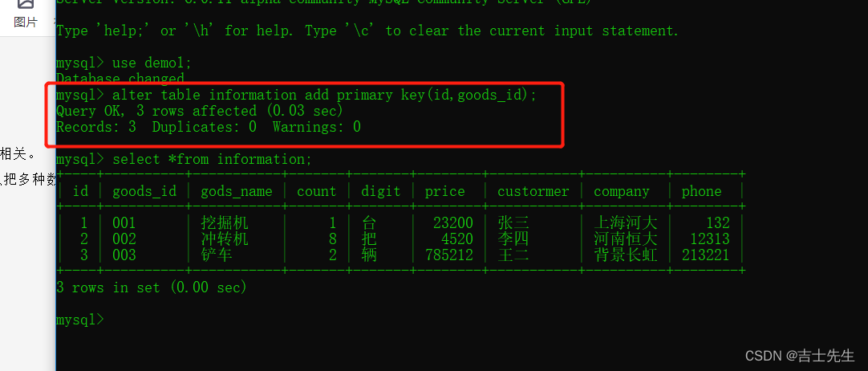The height and width of the screenshot is (371, 868).
Task: Click the digit unit 辆
Action: coord(369,255)
